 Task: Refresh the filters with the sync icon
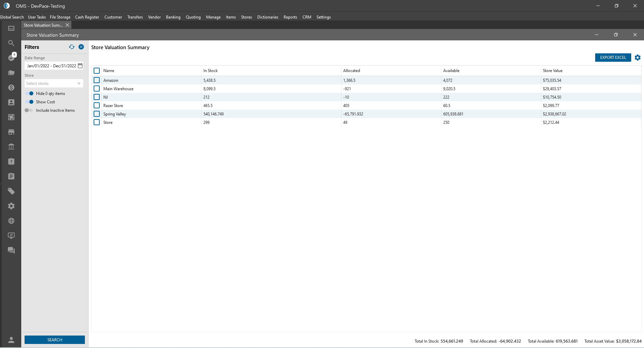tap(72, 47)
